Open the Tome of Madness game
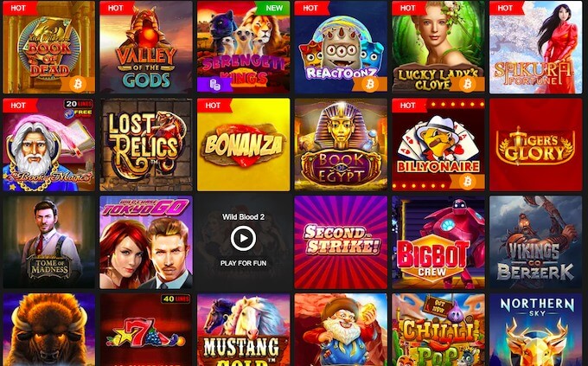588x366 pixels. tap(48, 242)
